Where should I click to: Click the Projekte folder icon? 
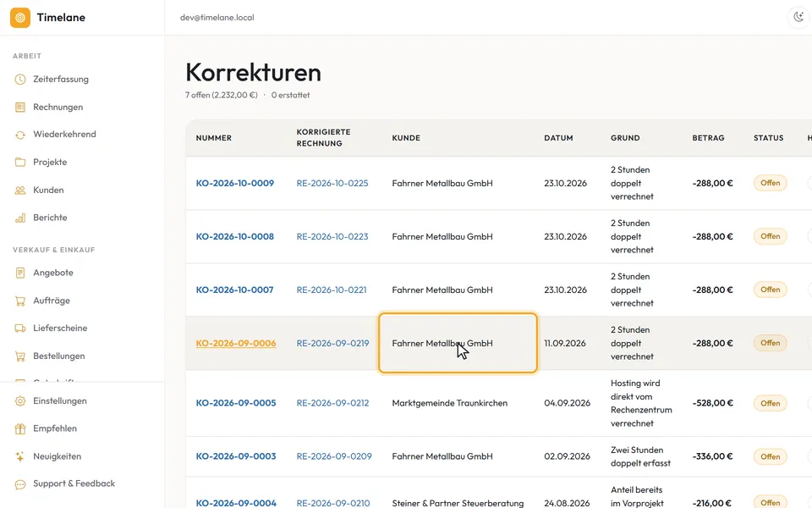[20, 163]
